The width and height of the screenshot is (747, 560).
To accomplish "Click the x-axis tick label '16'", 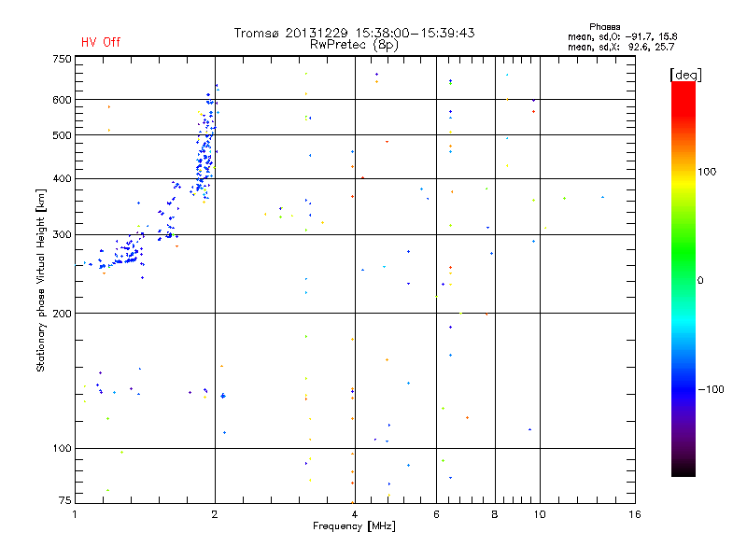I will click(x=635, y=514).
